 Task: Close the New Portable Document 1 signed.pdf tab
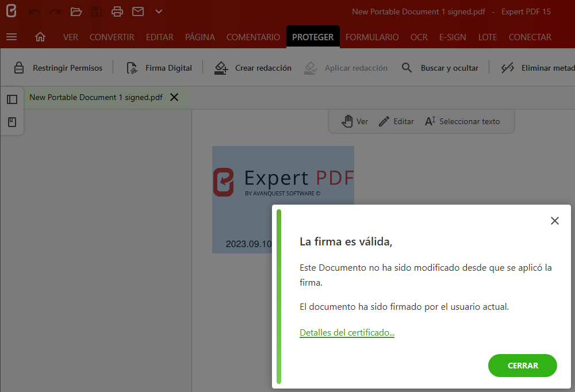[174, 97]
